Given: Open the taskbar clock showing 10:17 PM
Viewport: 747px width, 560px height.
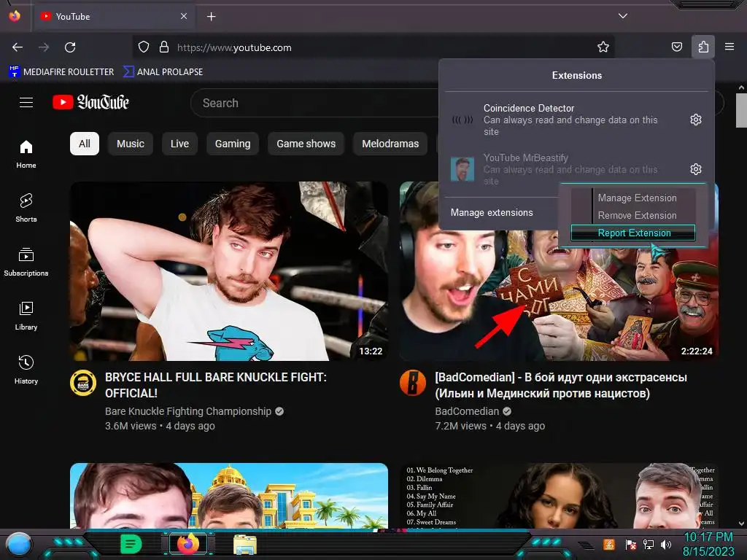Looking at the screenshot, I should tap(708, 544).
